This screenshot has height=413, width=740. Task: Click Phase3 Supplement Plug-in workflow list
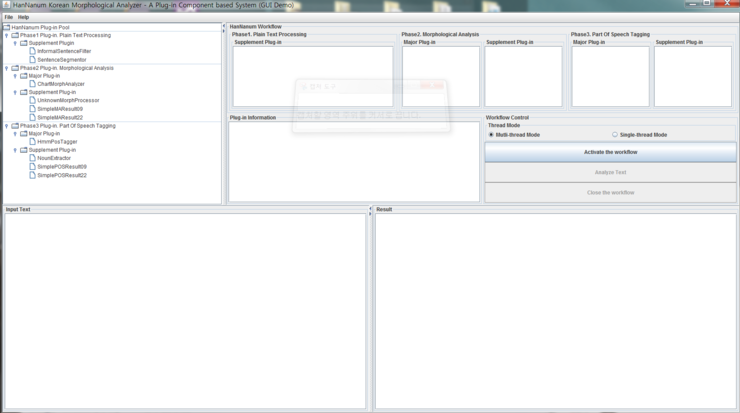[693, 76]
